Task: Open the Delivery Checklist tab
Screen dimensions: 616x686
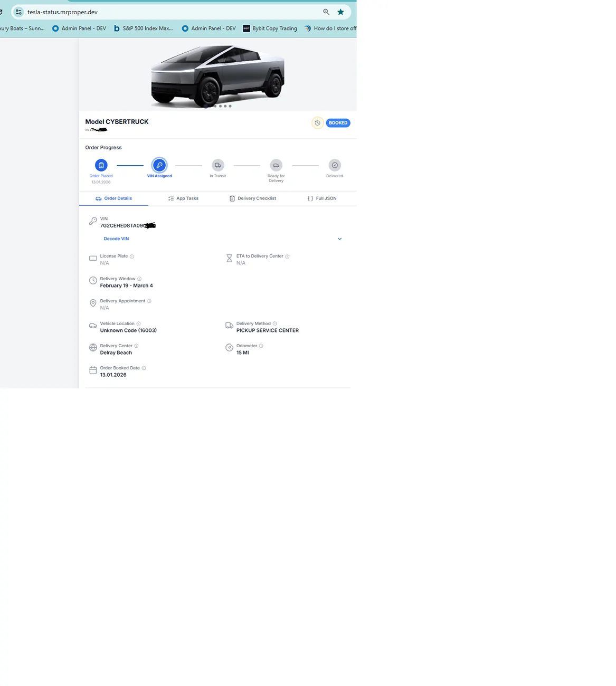Action: (x=253, y=198)
